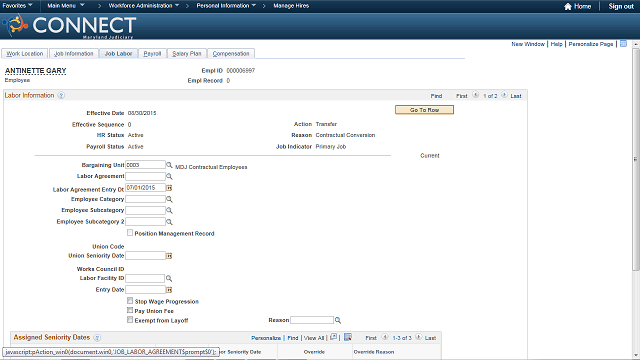640x360 pixels.
Task: Click View All in Assigned Seniority Dates
Action: coord(314,338)
